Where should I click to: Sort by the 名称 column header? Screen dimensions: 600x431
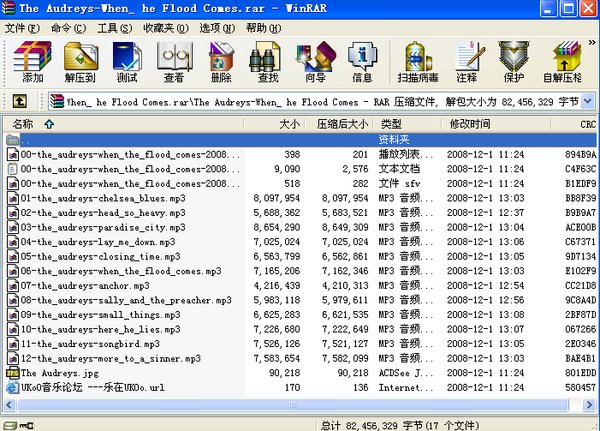pyautogui.click(x=123, y=124)
